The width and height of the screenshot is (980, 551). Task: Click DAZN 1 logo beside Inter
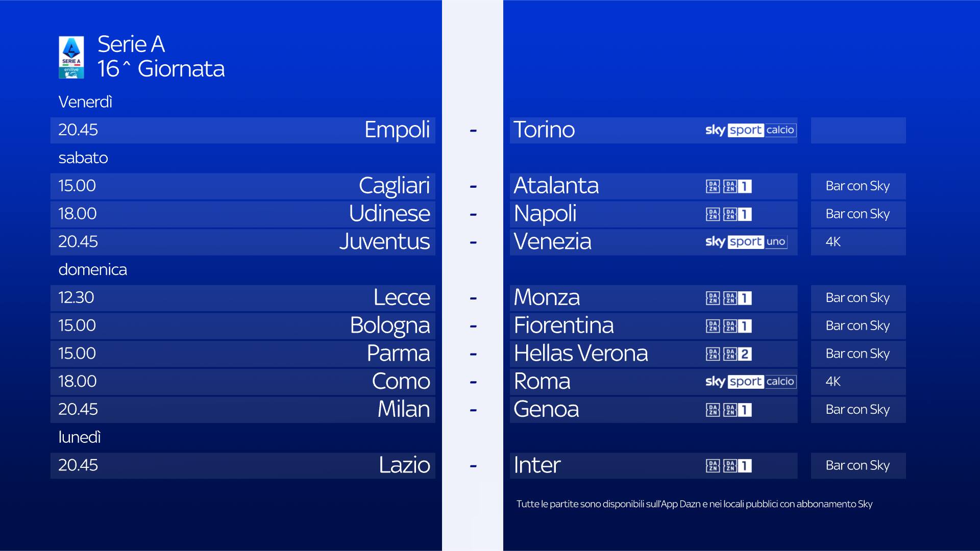[x=728, y=466]
